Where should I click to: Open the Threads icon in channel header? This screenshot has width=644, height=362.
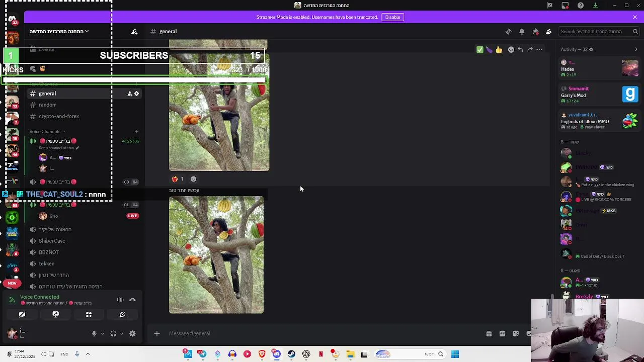click(508, 31)
